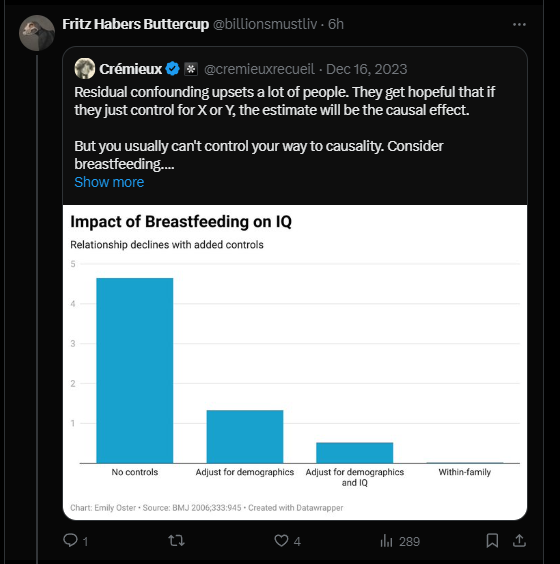Click the repost arrows icon
This screenshot has height=564, width=560.
[x=176, y=540]
